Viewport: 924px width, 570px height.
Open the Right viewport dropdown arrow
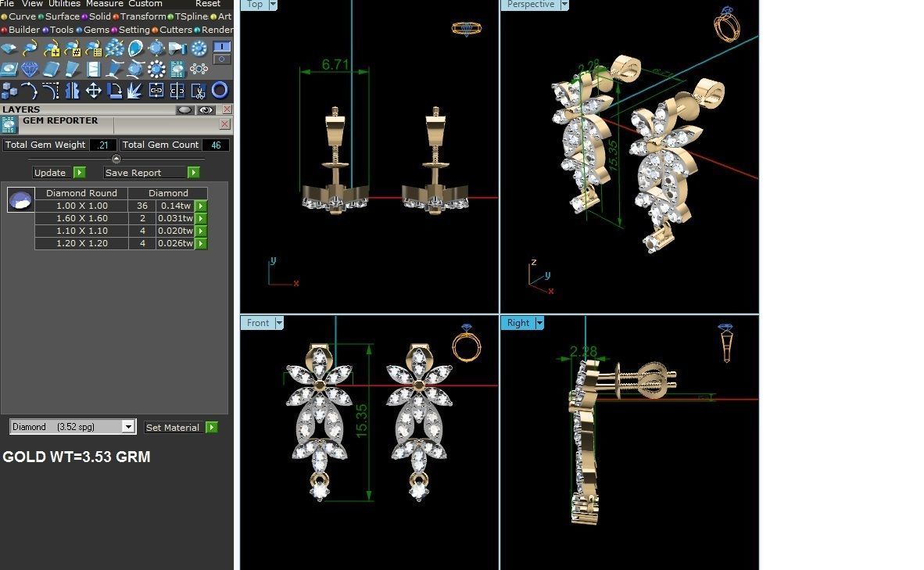click(x=539, y=323)
